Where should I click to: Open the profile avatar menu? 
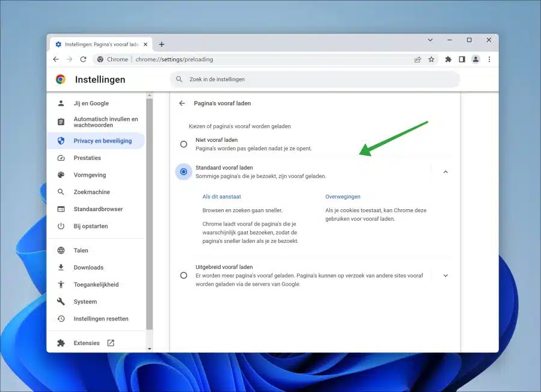tap(475, 60)
